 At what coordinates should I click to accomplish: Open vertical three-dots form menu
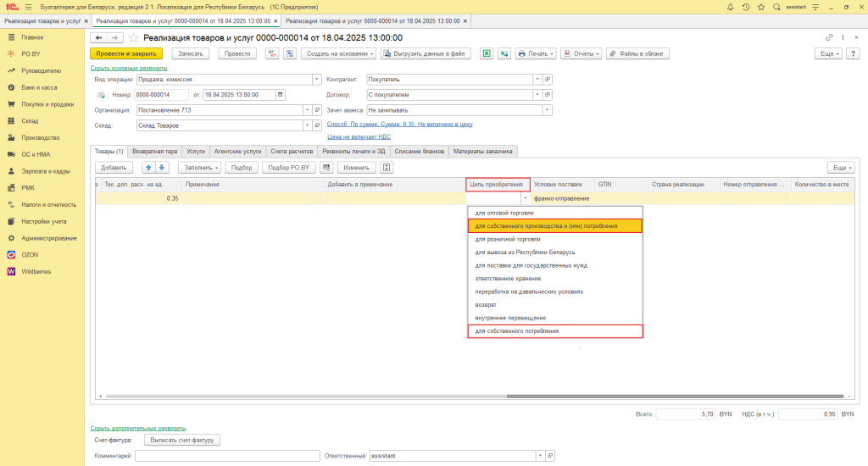pos(843,37)
